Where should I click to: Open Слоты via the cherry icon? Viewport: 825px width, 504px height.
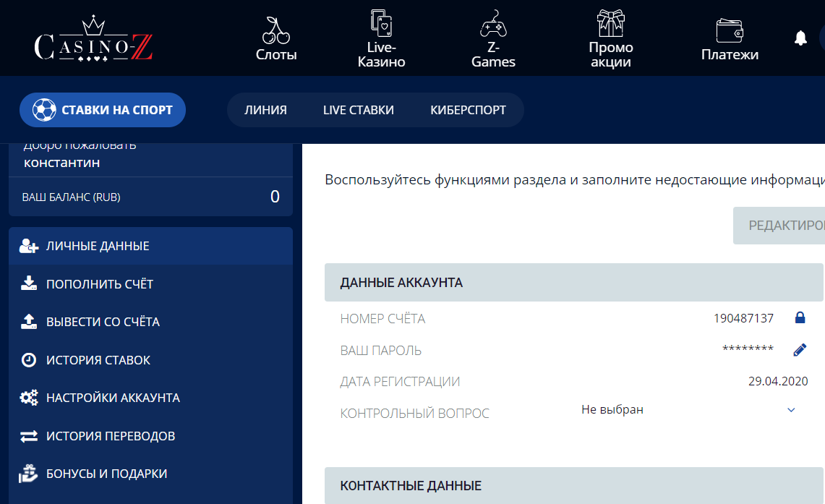pyautogui.click(x=276, y=30)
